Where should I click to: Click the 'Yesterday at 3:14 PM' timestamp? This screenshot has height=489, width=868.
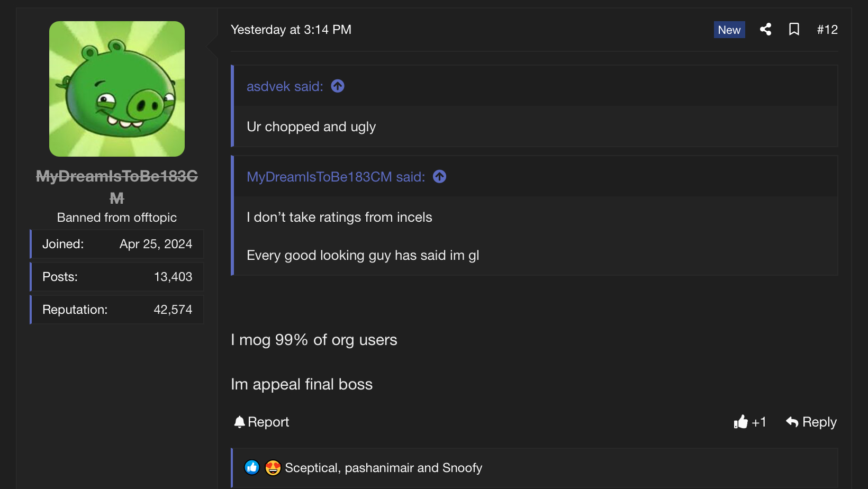291,30
